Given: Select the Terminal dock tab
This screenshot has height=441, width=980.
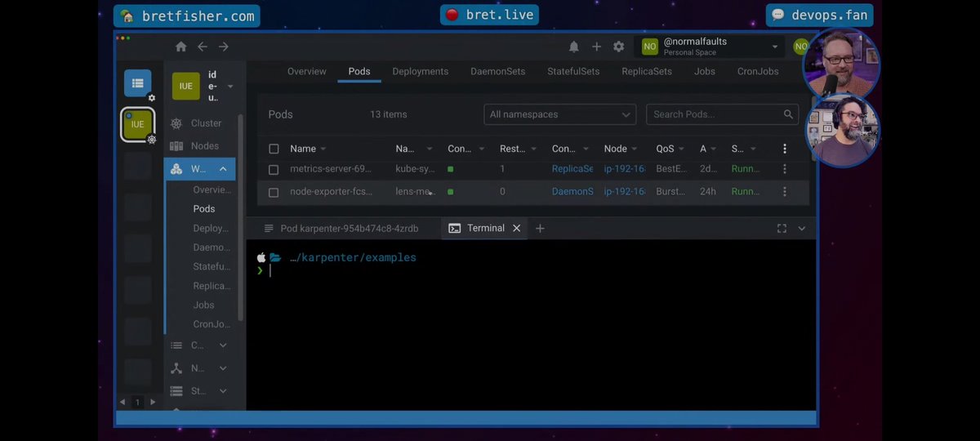Looking at the screenshot, I should coord(486,229).
